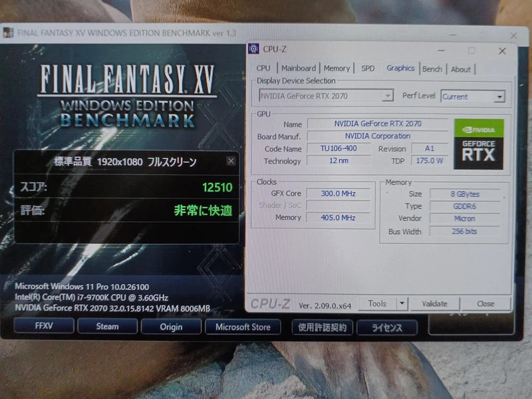Click the Close button in CPU-Z footer

[485, 304]
